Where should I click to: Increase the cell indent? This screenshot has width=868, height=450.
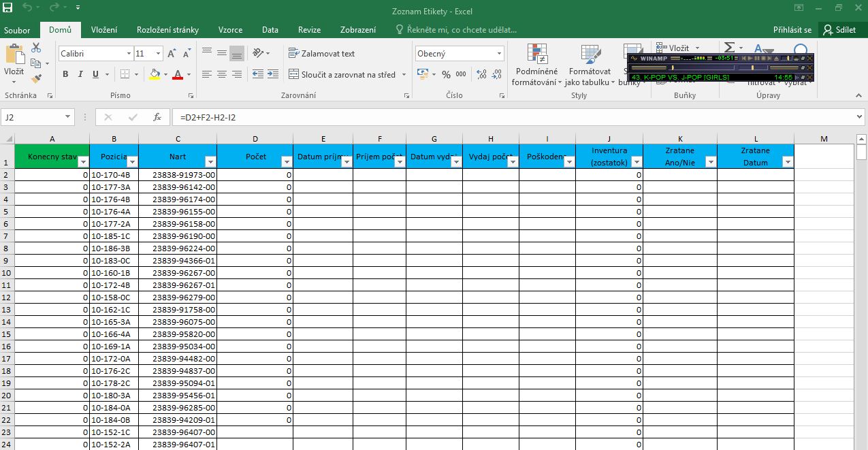(x=273, y=74)
